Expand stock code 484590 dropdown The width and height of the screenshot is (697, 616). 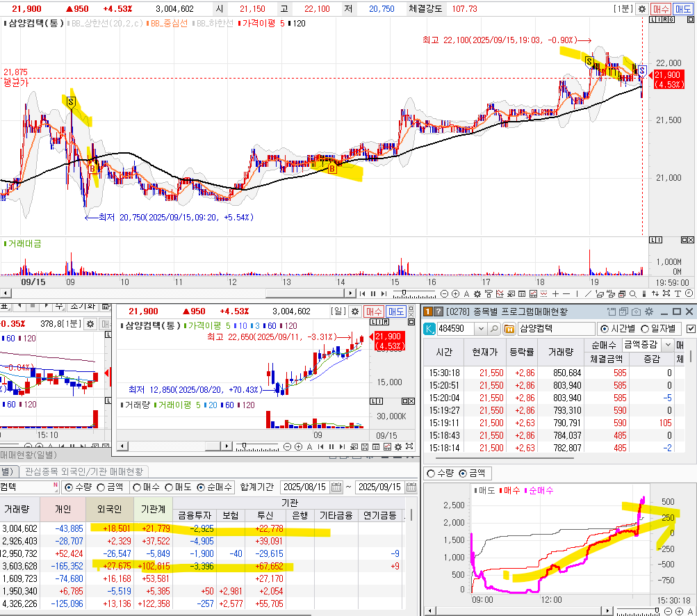[x=480, y=329]
